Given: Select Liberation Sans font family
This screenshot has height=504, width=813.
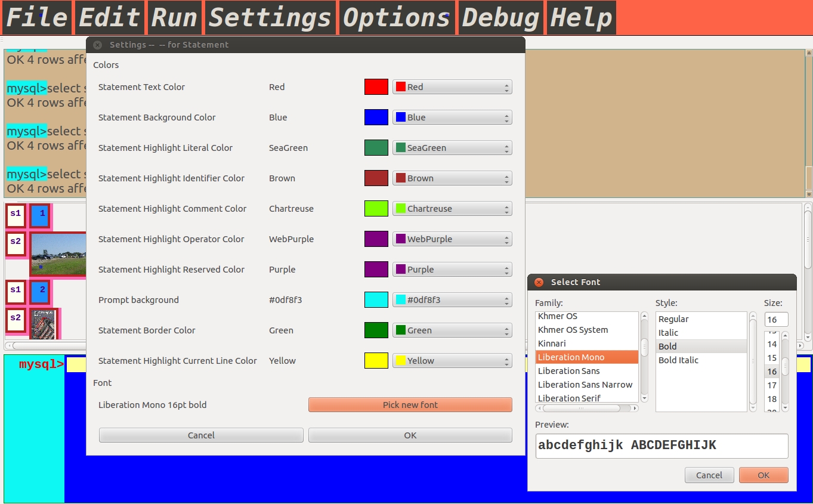Looking at the screenshot, I should tap(587, 371).
